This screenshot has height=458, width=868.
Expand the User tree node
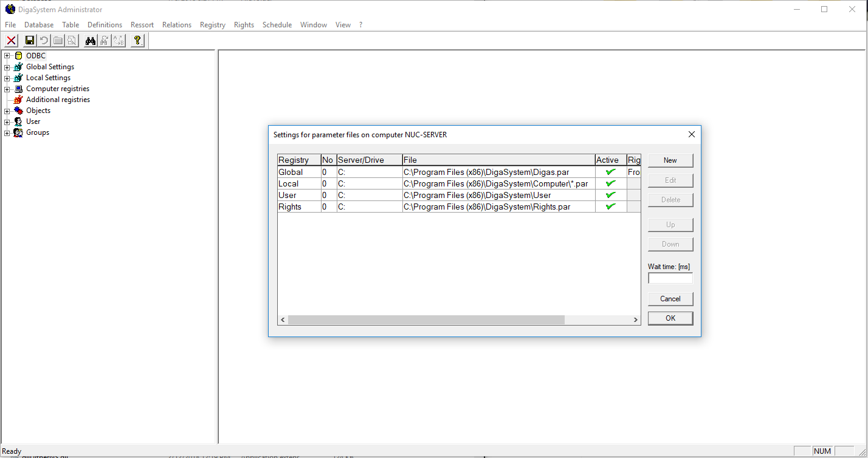tap(7, 121)
